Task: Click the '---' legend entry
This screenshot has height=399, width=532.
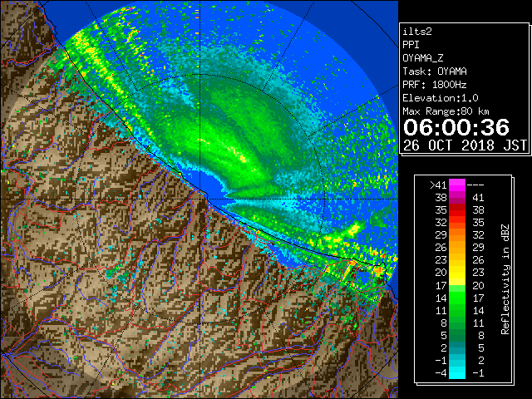Action: pos(475,185)
